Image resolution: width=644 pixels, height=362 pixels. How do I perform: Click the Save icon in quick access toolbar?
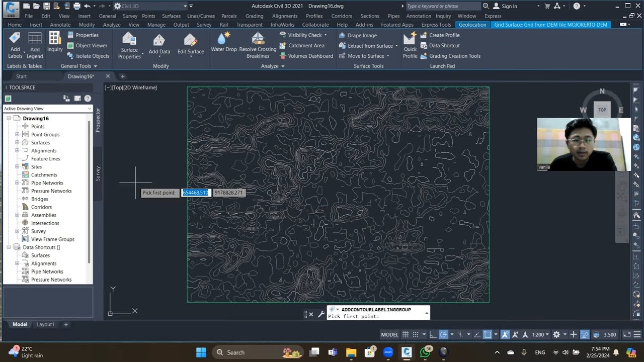[47, 6]
